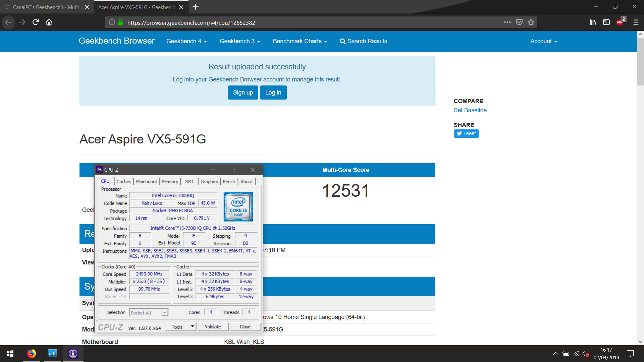The image size is (644, 362).
Task: Click the green secure padlock icon
Action: tap(120, 22)
